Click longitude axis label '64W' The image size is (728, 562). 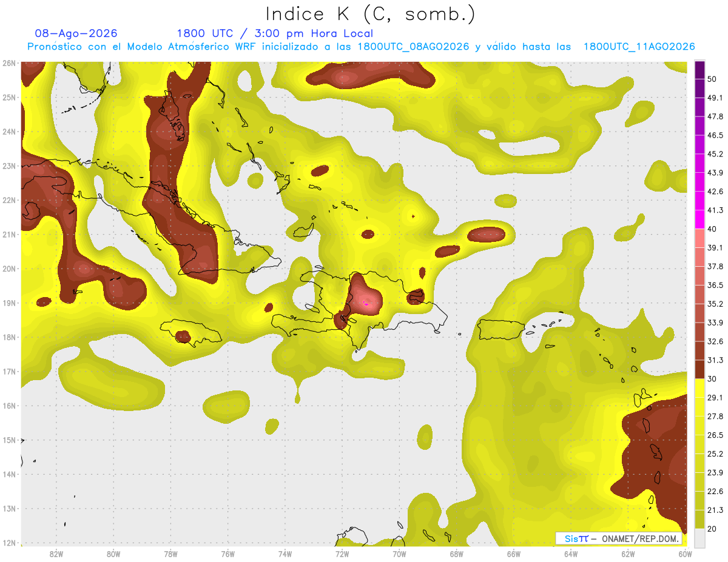point(571,554)
